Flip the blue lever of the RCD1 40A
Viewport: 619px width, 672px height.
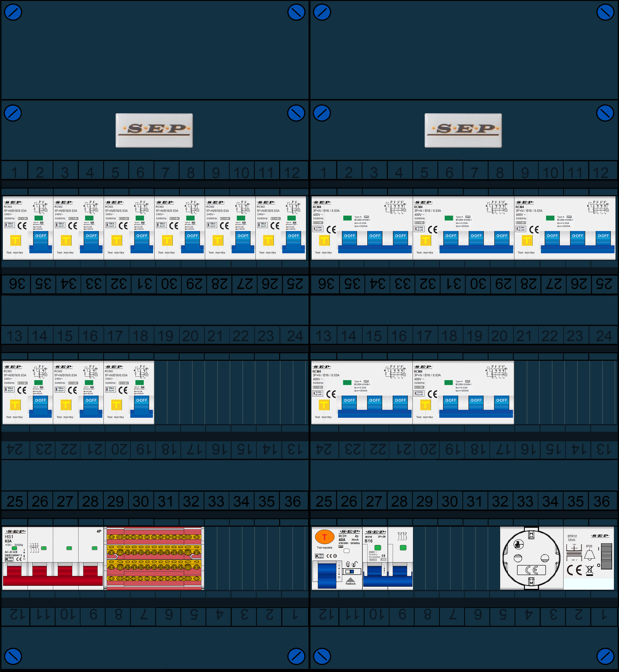(x=327, y=576)
